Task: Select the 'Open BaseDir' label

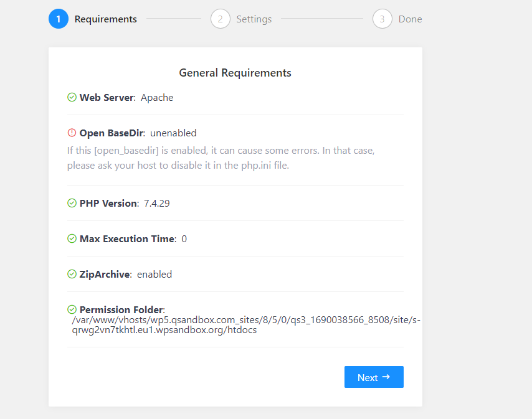Action: tap(112, 133)
